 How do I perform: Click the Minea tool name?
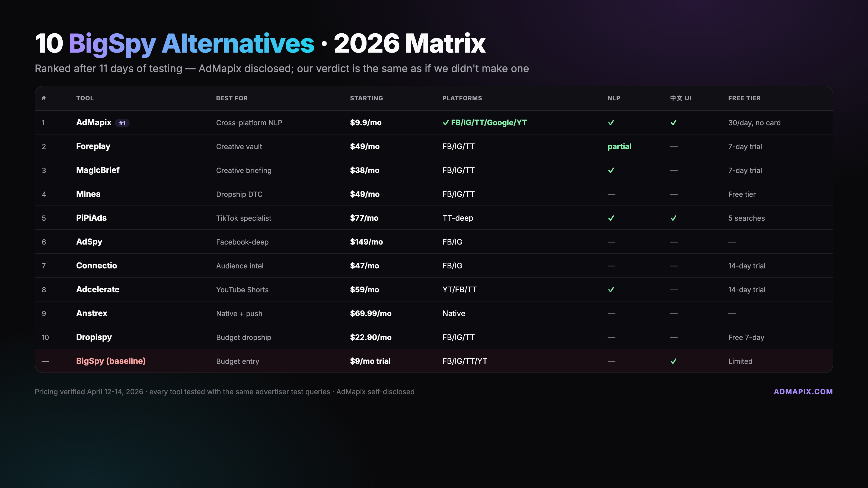point(88,194)
